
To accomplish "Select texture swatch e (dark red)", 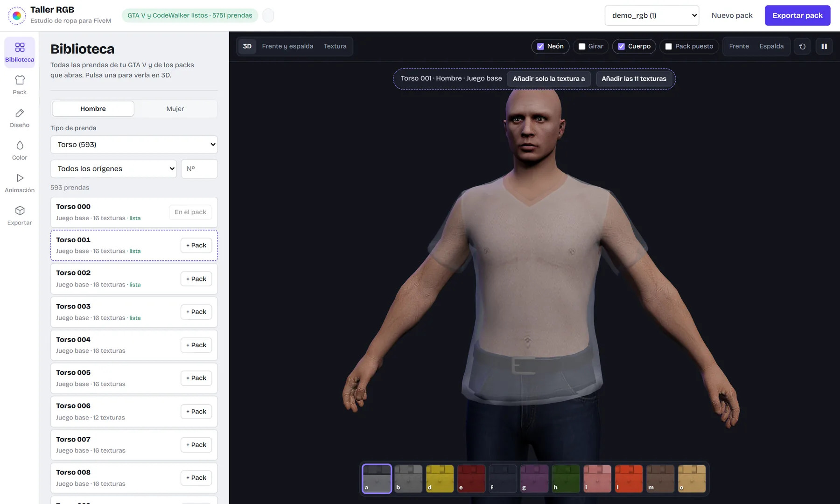I will click(471, 479).
